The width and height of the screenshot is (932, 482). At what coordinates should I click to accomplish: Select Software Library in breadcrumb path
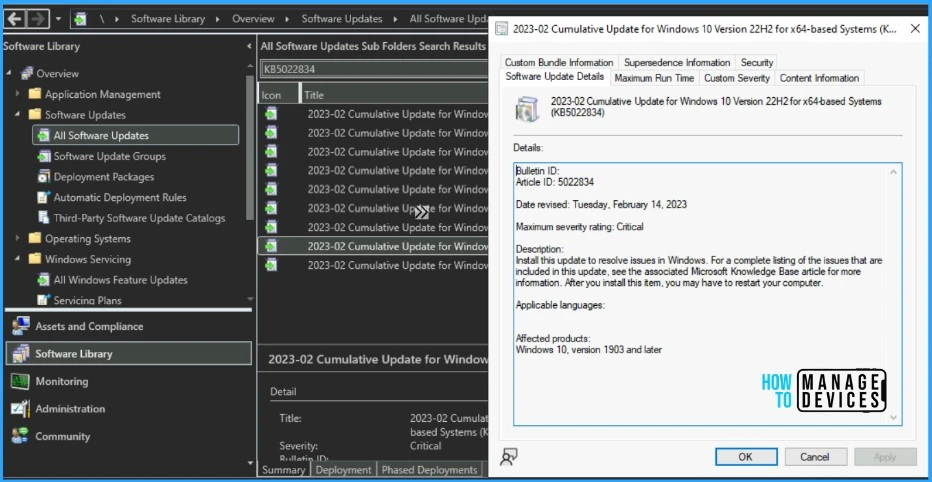(x=170, y=18)
